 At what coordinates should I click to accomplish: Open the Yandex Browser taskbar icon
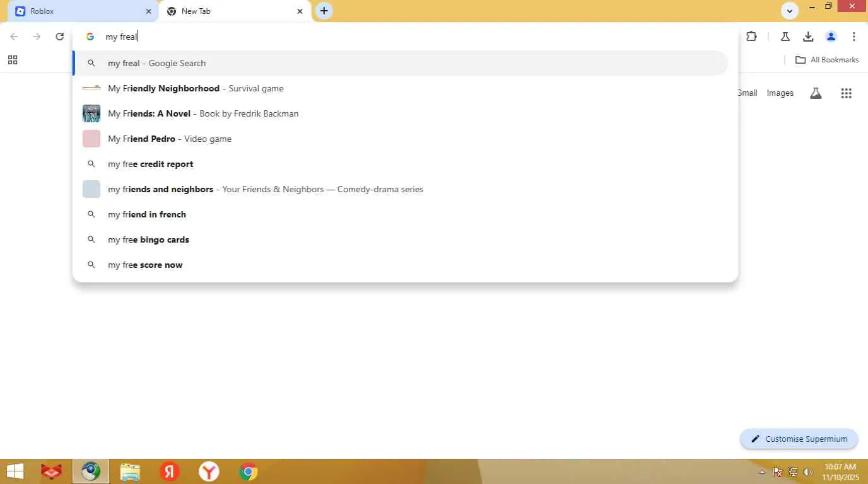tap(209, 471)
